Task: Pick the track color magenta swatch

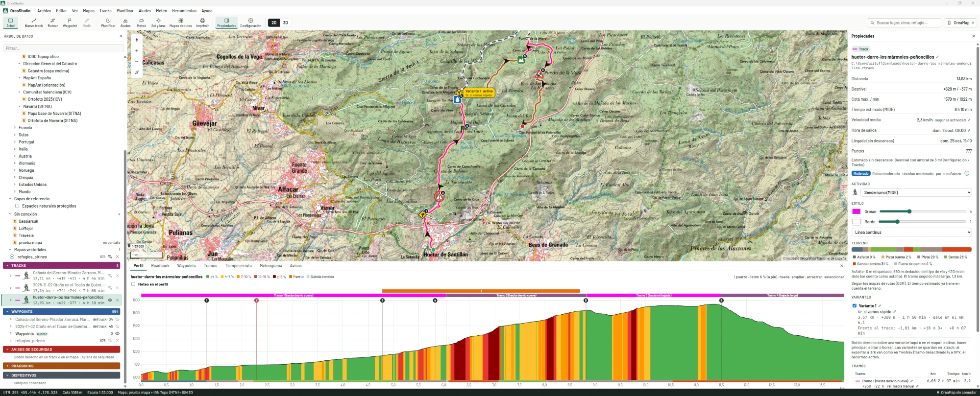Action: (x=856, y=211)
